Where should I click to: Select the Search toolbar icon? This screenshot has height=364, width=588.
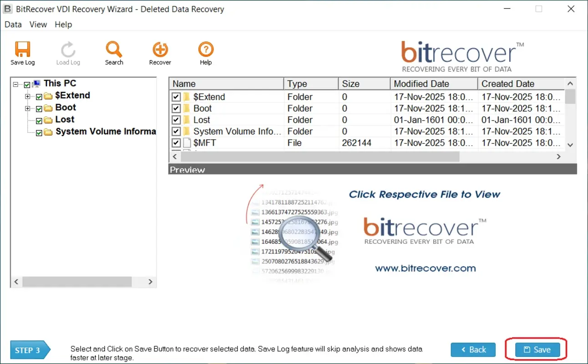click(x=114, y=49)
